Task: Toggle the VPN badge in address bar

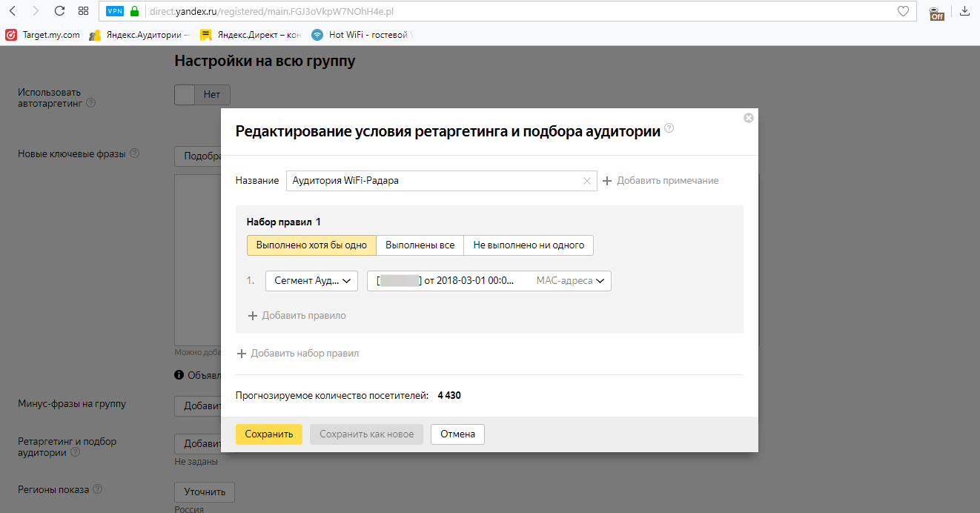Action: point(115,11)
